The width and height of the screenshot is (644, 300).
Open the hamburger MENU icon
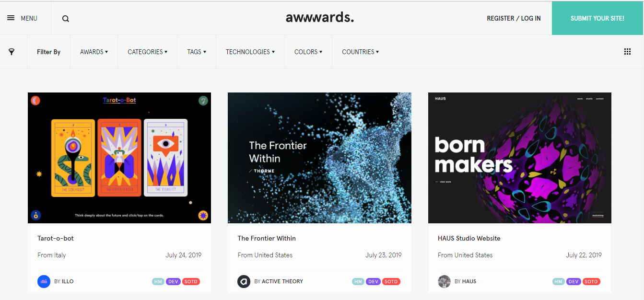pyautogui.click(x=11, y=18)
